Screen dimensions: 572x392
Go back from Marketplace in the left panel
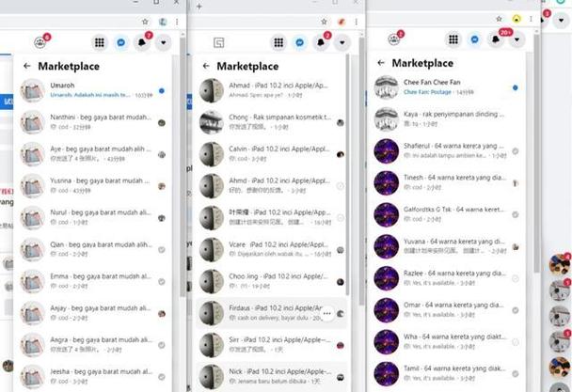(x=26, y=67)
